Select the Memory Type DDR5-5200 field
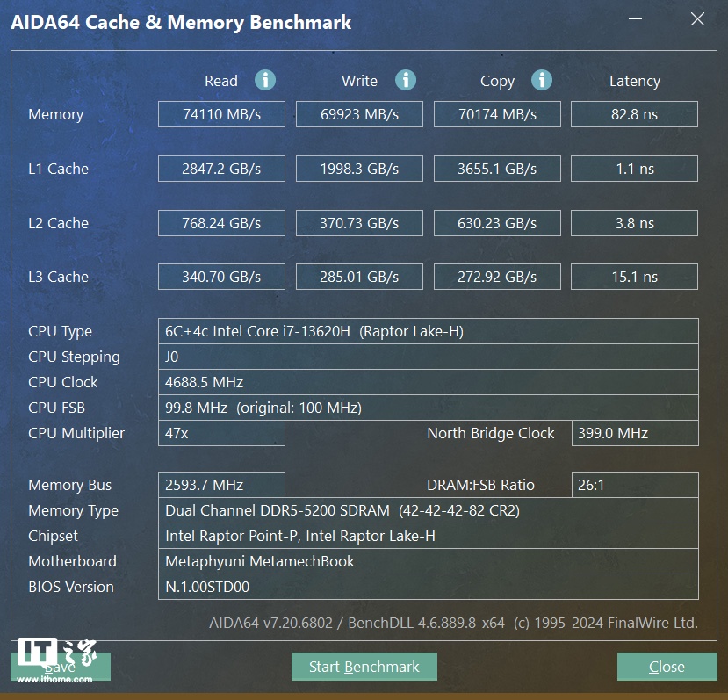Viewport: 728px width, 700px height. pyautogui.click(x=428, y=510)
